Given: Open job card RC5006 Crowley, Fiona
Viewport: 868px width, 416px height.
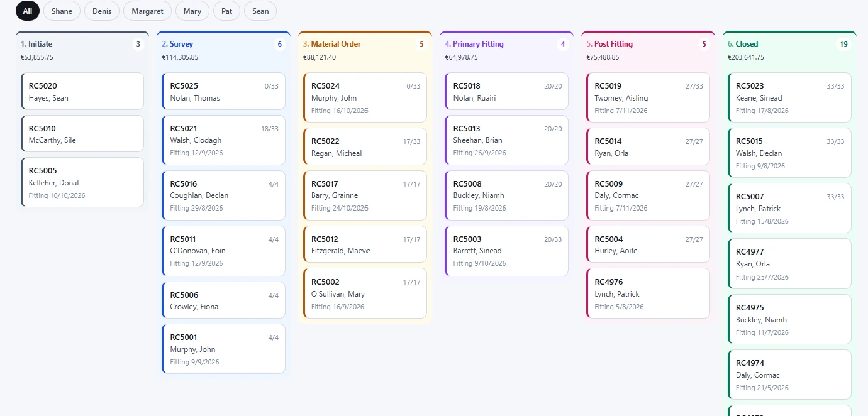Looking at the screenshot, I should [x=224, y=300].
